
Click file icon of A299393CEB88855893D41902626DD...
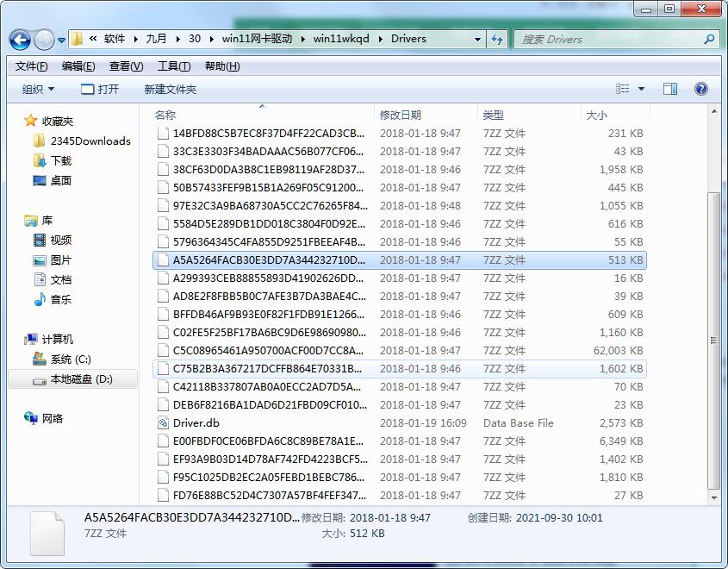[163, 278]
